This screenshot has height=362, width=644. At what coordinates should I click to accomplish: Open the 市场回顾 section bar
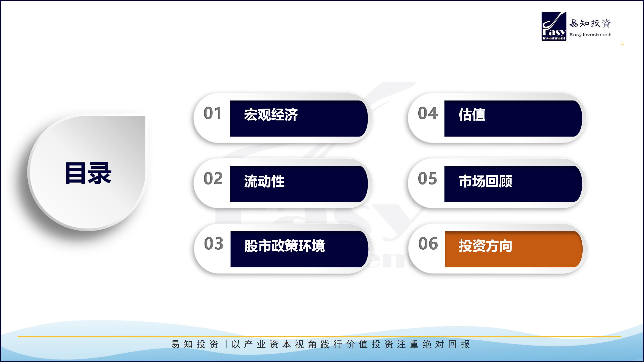tap(513, 184)
